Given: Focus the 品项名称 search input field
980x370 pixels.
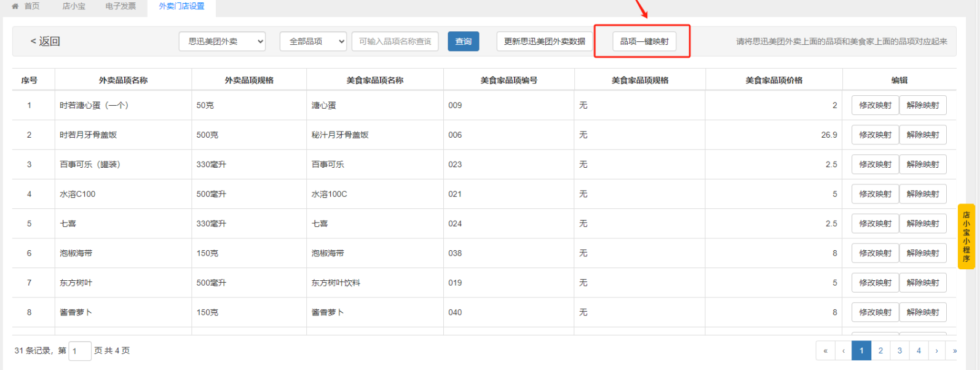Looking at the screenshot, I should 395,41.
